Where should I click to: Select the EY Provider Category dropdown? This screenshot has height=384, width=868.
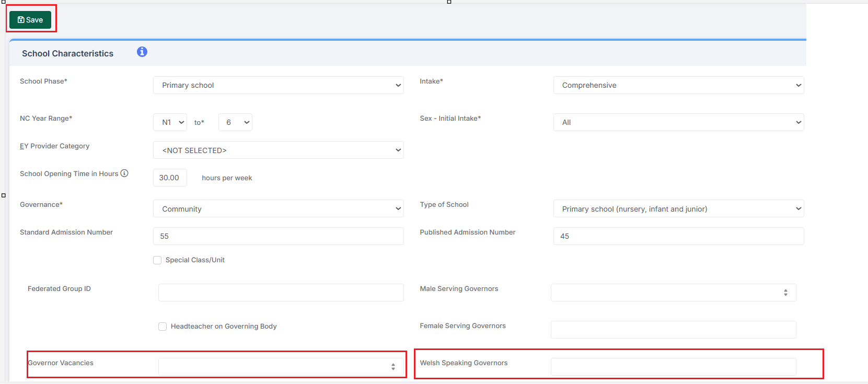[278, 150]
